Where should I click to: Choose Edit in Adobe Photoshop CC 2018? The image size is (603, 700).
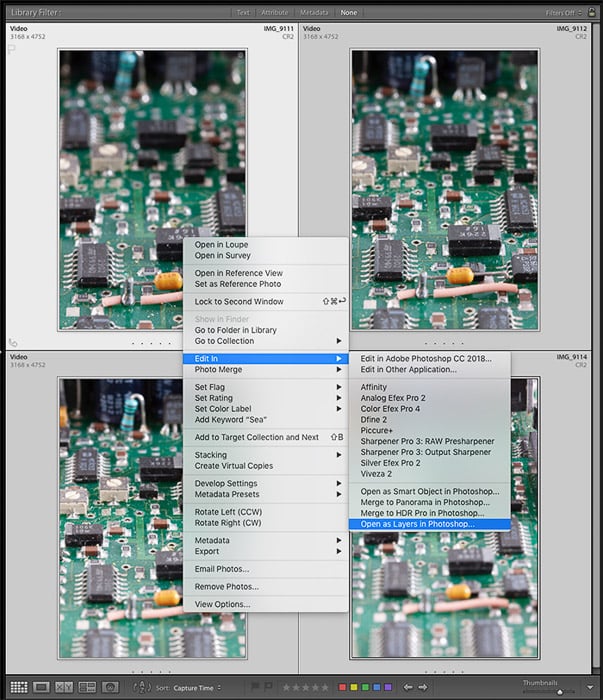(429, 358)
